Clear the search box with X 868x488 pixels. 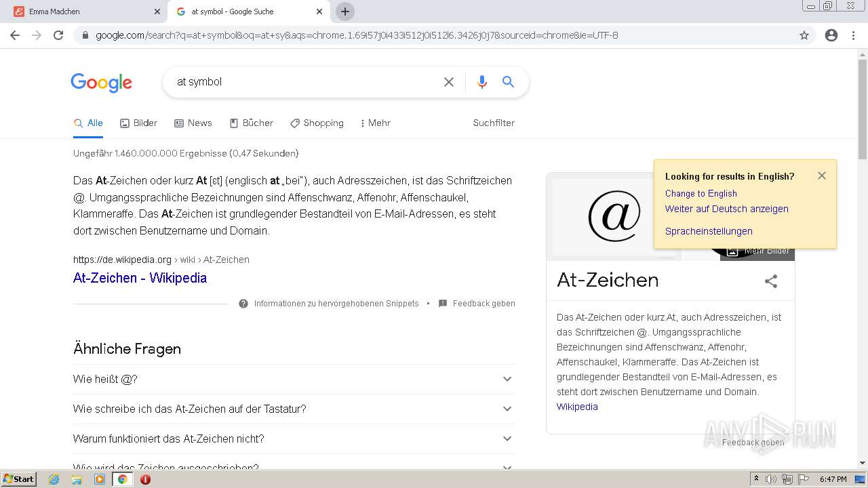click(x=449, y=82)
